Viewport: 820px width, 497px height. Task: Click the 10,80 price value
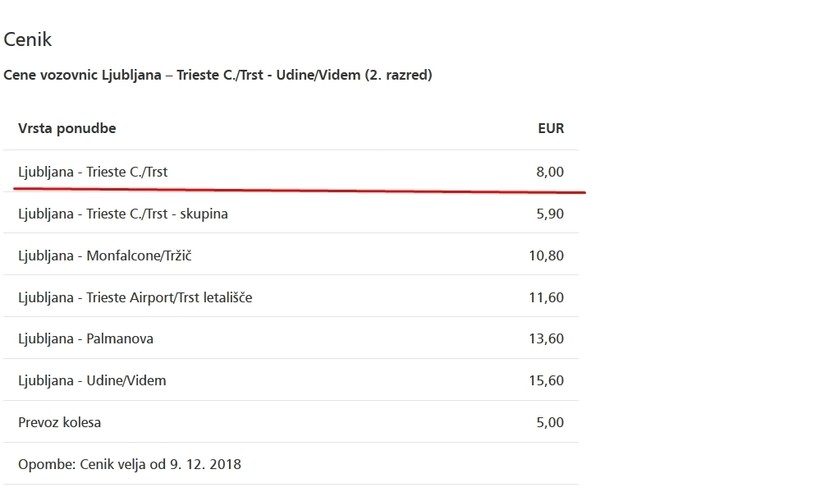tap(546, 256)
